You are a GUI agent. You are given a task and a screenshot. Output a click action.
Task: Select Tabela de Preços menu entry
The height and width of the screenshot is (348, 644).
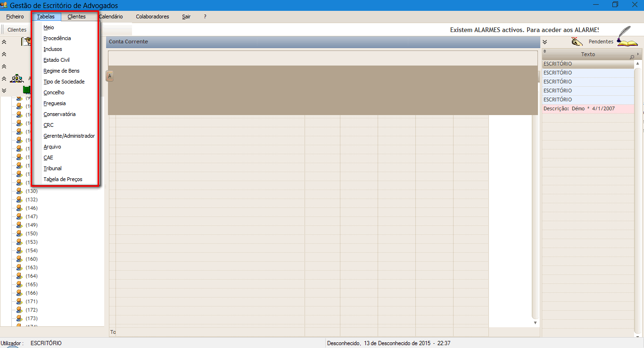click(x=63, y=179)
